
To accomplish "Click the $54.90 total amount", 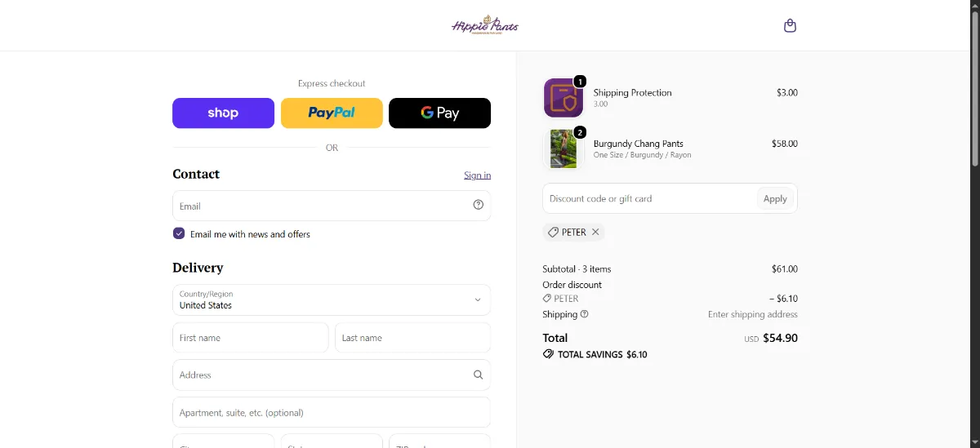I will [780, 338].
